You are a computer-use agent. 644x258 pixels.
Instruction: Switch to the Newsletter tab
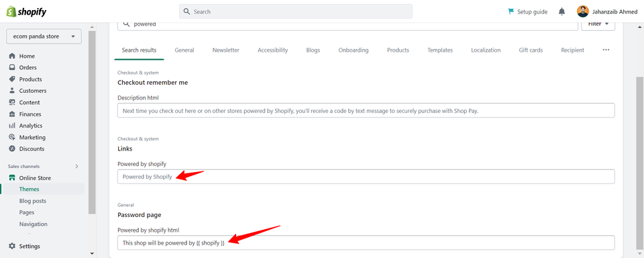point(226,50)
